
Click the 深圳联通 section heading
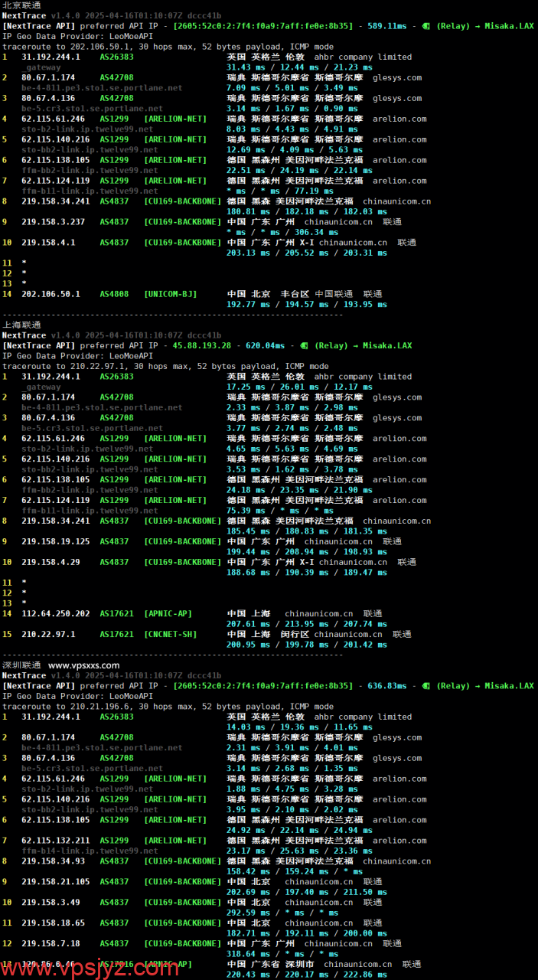click(x=21, y=665)
